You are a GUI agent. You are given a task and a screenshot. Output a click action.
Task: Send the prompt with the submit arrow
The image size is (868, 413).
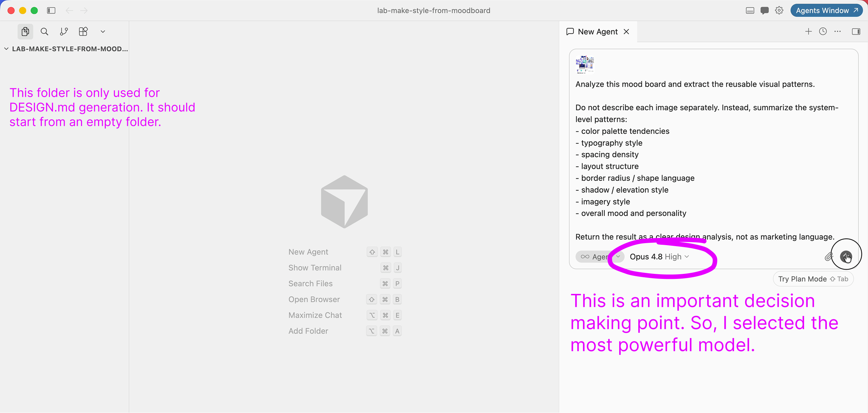coord(846,257)
